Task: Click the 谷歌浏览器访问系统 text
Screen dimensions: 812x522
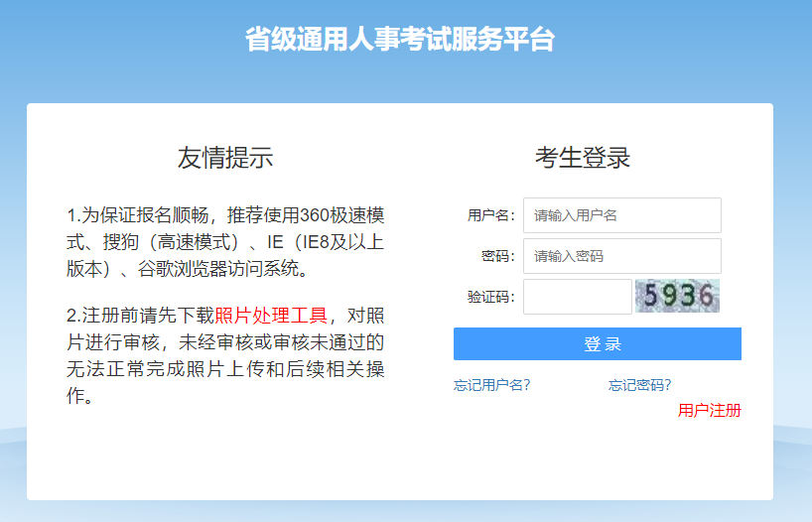Action: (x=220, y=269)
